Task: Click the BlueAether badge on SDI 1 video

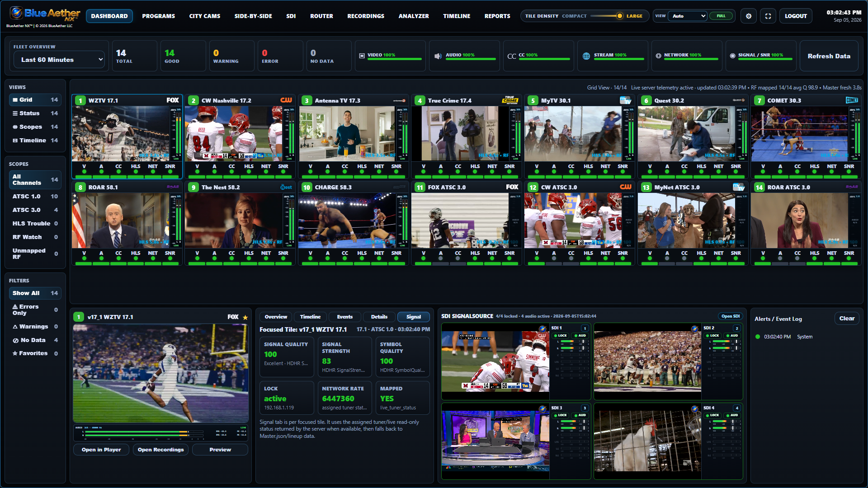Action: tap(542, 328)
